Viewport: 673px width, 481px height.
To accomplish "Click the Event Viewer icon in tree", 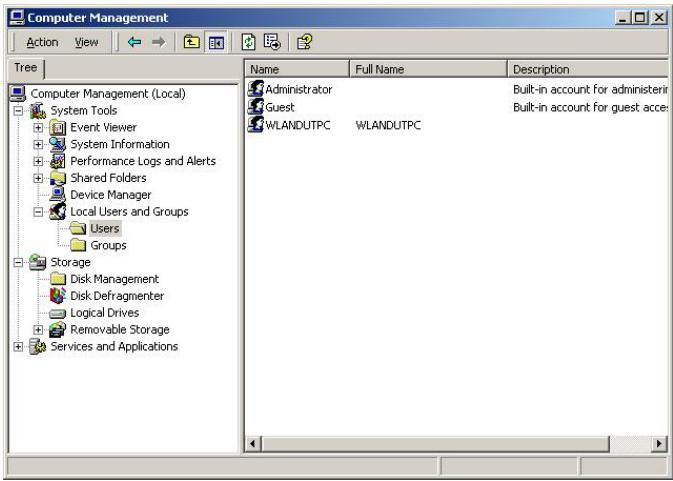I will tap(58, 127).
